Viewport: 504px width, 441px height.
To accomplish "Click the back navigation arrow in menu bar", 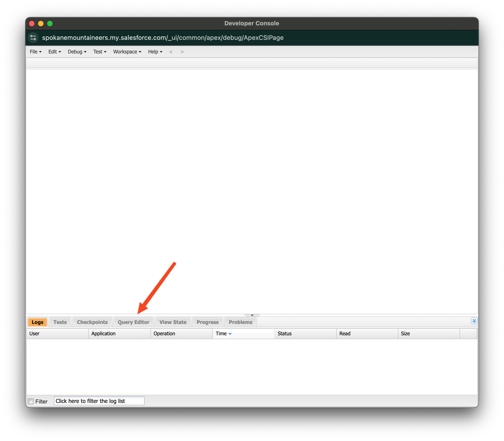I will [x=171, y=52].
